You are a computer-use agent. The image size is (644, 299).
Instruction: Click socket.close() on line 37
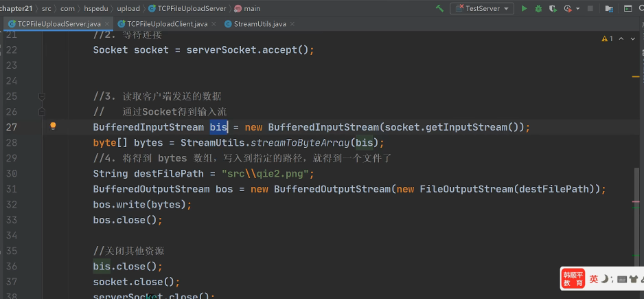[x=134, y=282]
